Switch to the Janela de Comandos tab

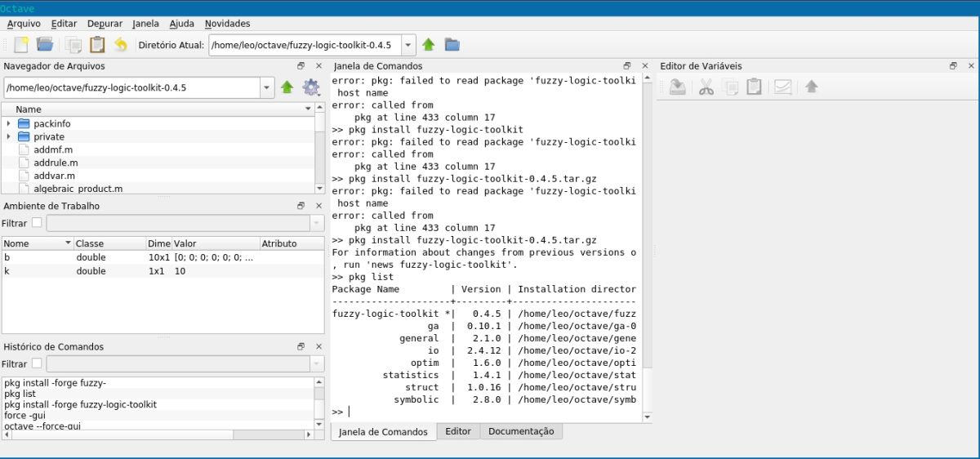click(383, 432)
